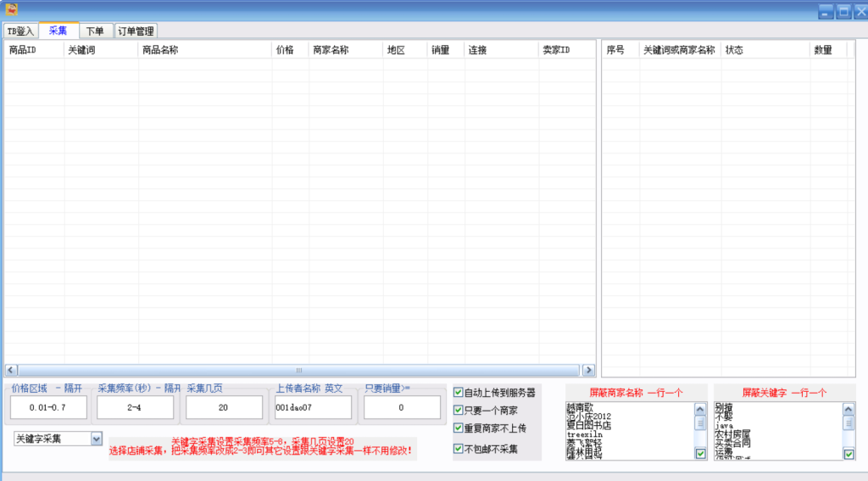Uncheck the 不包邮不采集 option

tap(459, 449)
